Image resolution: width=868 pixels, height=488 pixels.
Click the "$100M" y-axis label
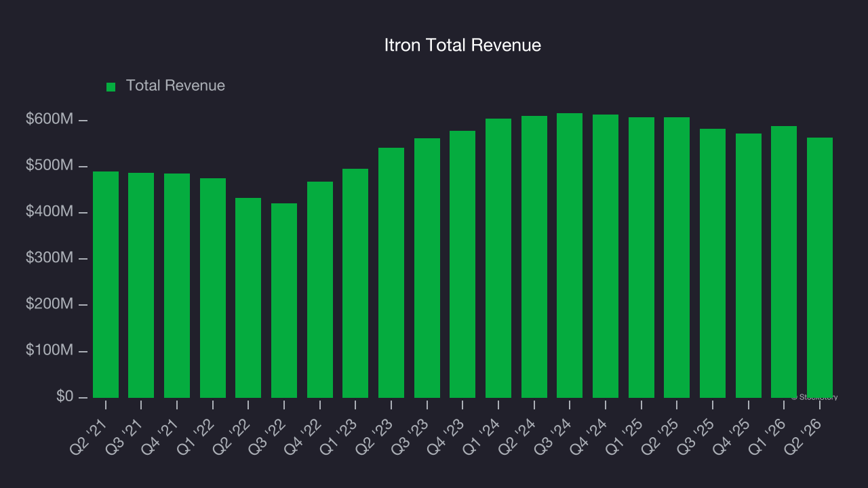click(x=49, y=350)
